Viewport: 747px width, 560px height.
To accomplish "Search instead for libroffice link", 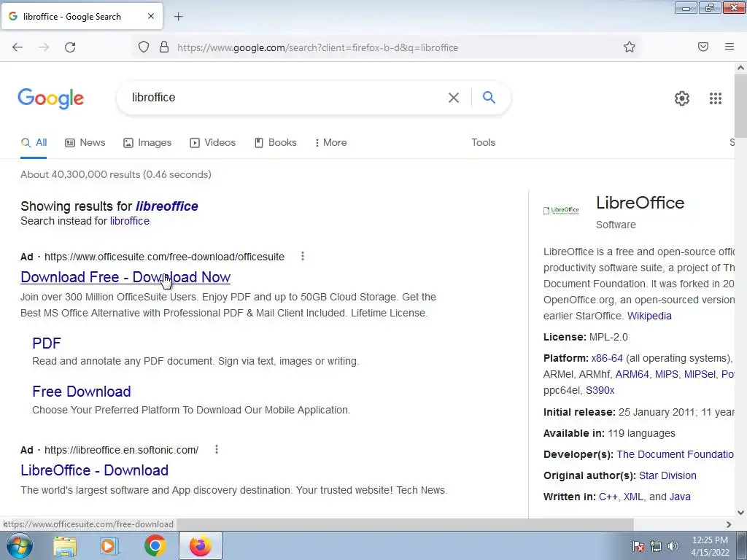I will pos(130,221).
